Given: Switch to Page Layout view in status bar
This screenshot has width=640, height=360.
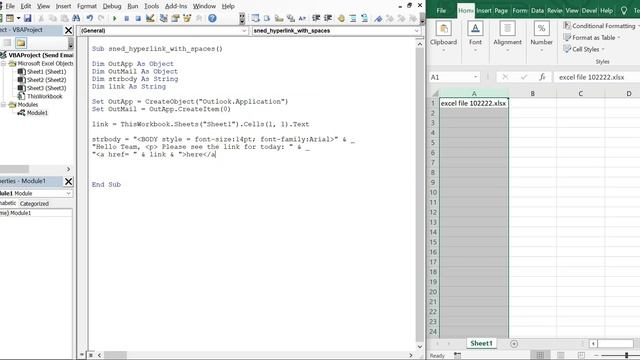Looking at the screenshot, I should pyautogui.click(x=561, y=355).
